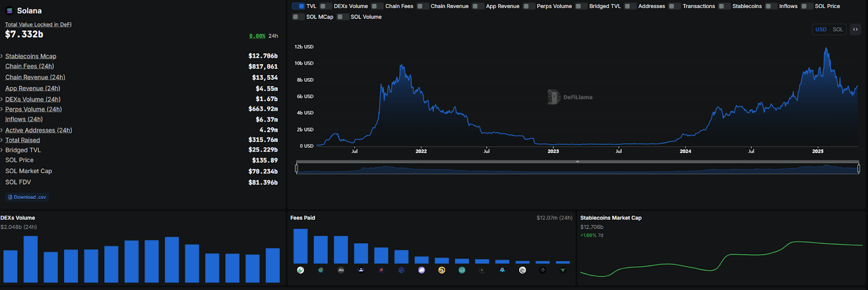Click the right handle of chart range slider
868x290 pixels.
tap(858, 169)
